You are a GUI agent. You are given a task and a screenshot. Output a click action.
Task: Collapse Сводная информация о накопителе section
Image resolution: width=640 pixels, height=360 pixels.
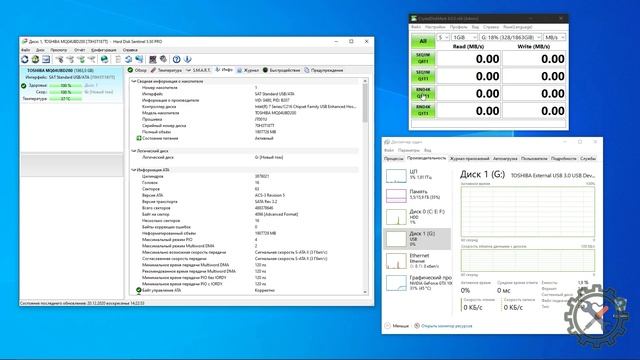pyautogui.click(x=133, y=81)
